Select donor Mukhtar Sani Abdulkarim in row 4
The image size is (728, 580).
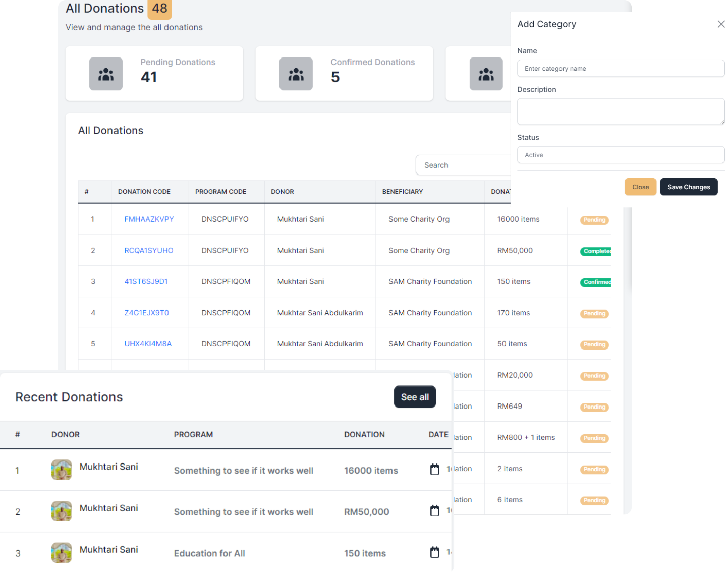320,313
